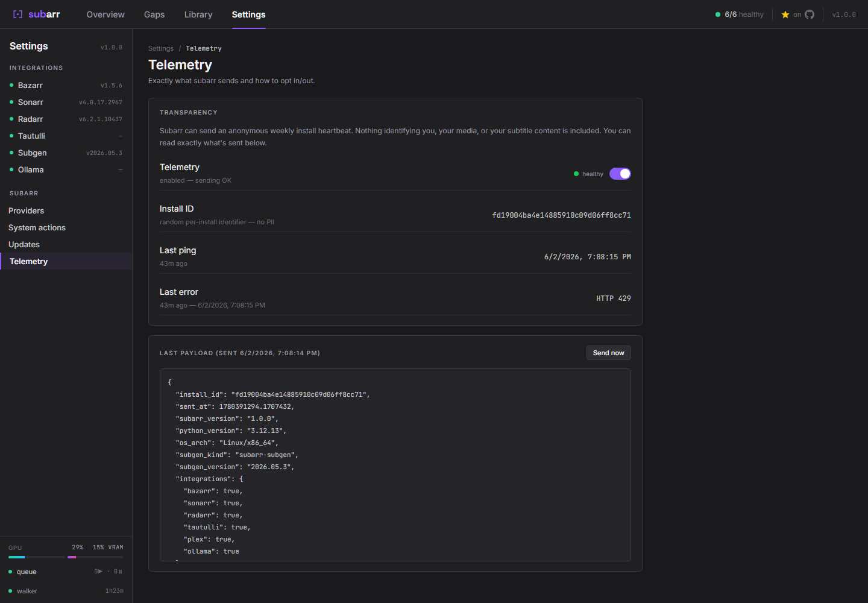Open the Overview tab
868x603 pixels.
pos(105,14)
